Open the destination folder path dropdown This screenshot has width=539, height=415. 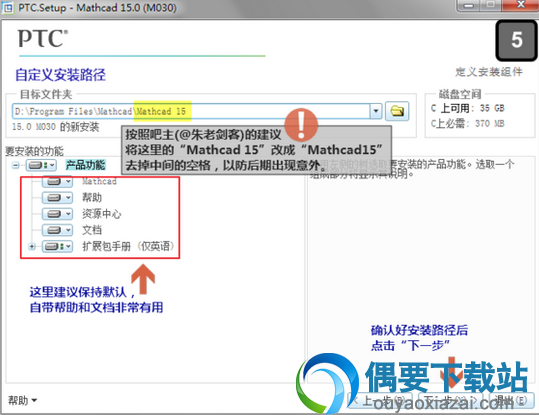pyautogui.click(x=376, y=111)
